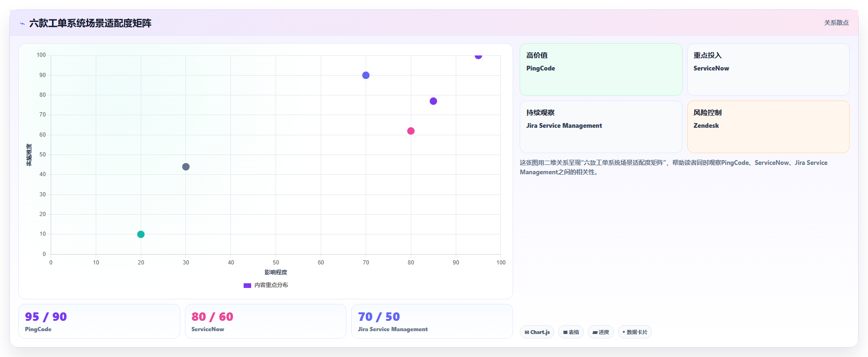Open the 高价值 PingCode quadrant card

tap(601, 70)
